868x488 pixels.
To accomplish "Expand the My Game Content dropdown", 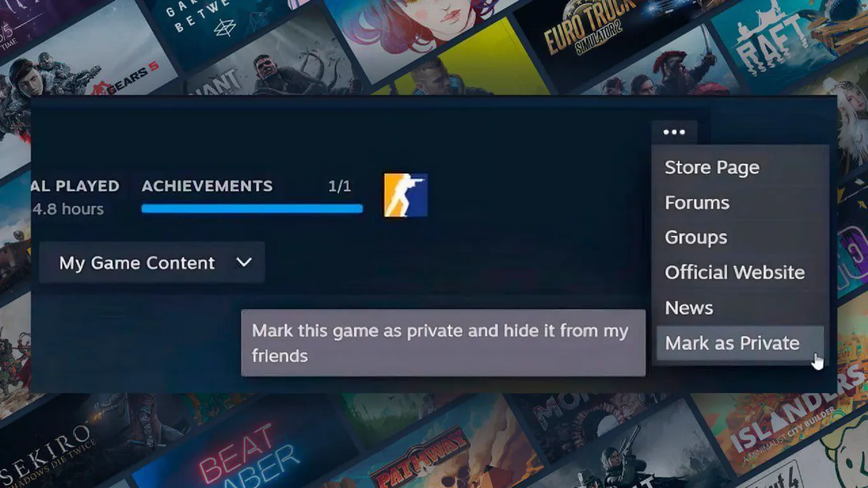I will click(152, 263).
